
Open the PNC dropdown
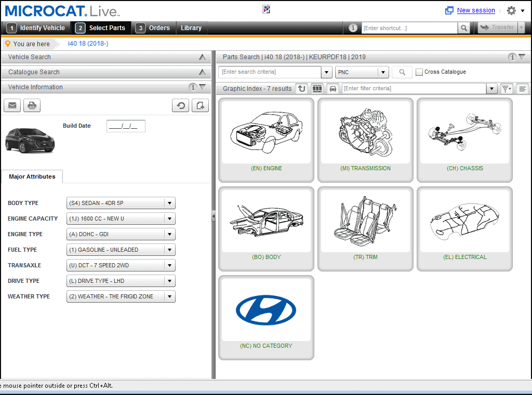(383, 72)
